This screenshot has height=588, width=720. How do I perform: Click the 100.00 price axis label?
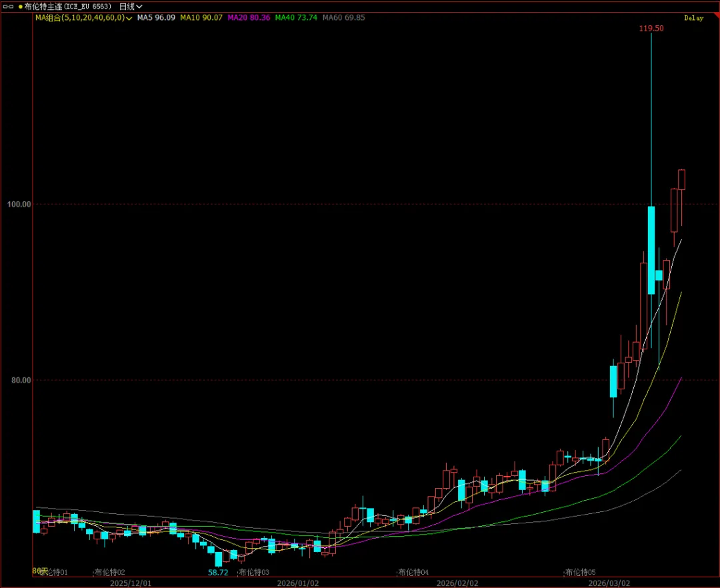(19, 204)
